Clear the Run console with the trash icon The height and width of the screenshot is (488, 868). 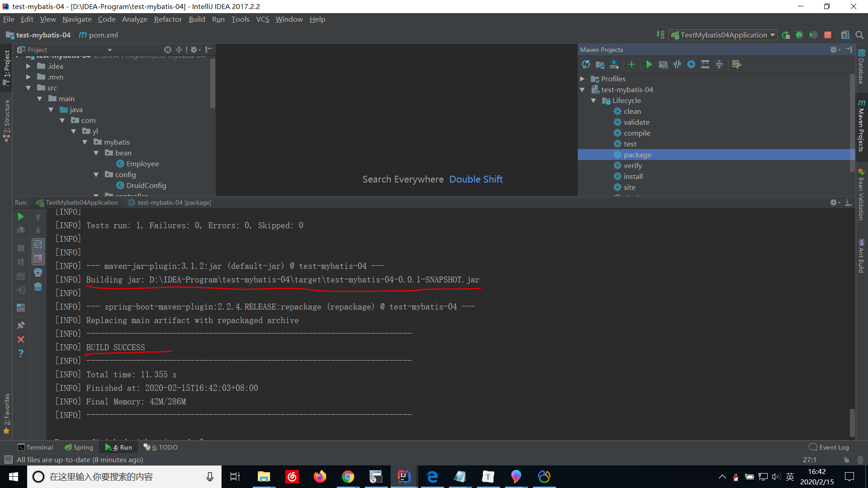38,287
